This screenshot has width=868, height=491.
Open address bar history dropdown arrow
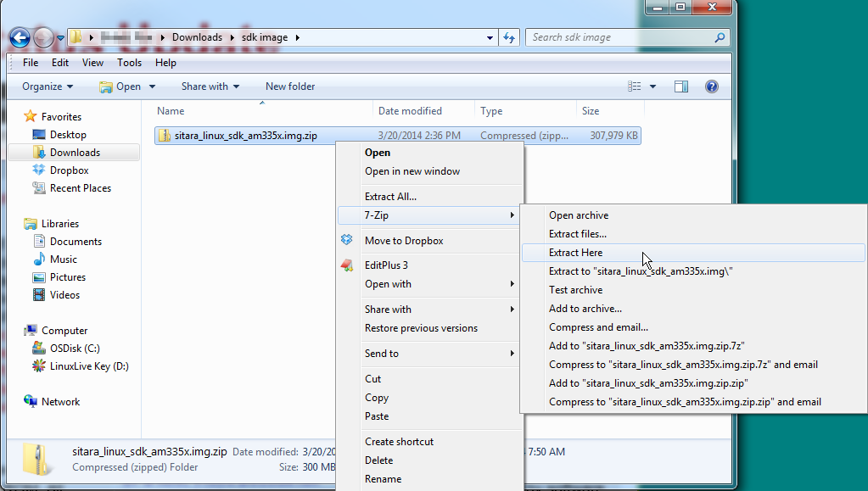490,37
